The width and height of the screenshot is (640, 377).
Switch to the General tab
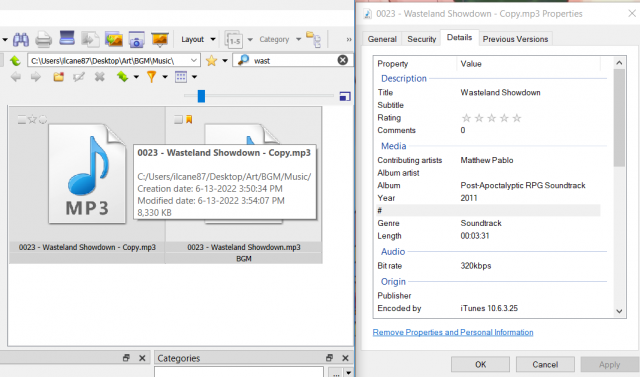point(382,39)
